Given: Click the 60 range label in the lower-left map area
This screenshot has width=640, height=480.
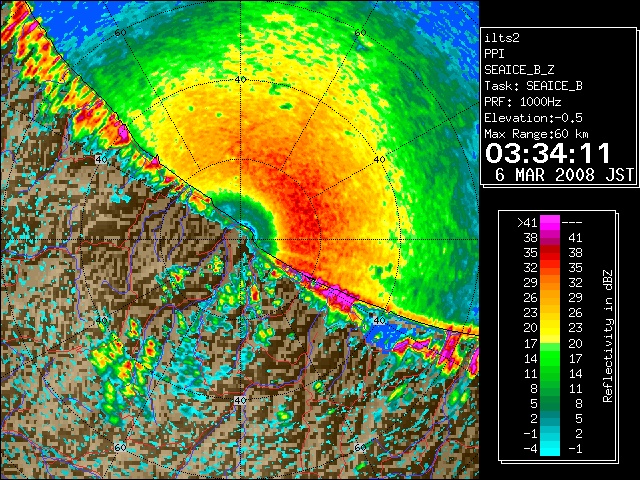Looking at the screenshot, I should point(120,447).
